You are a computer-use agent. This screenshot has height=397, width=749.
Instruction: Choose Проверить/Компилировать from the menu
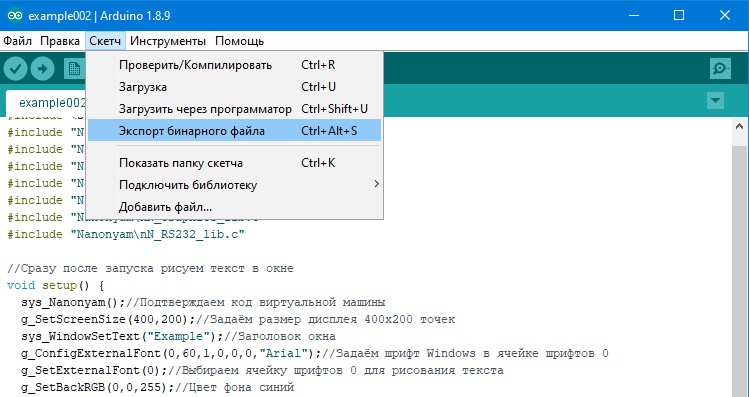235,64
